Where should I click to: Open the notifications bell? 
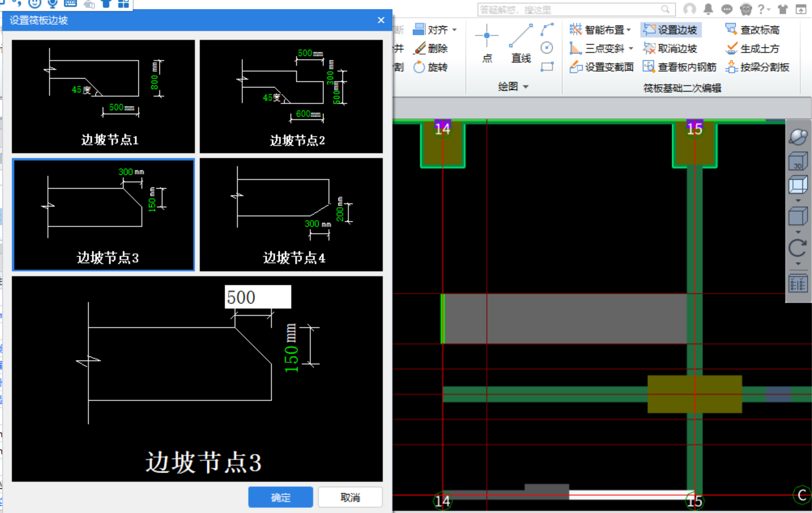point(708,9)
